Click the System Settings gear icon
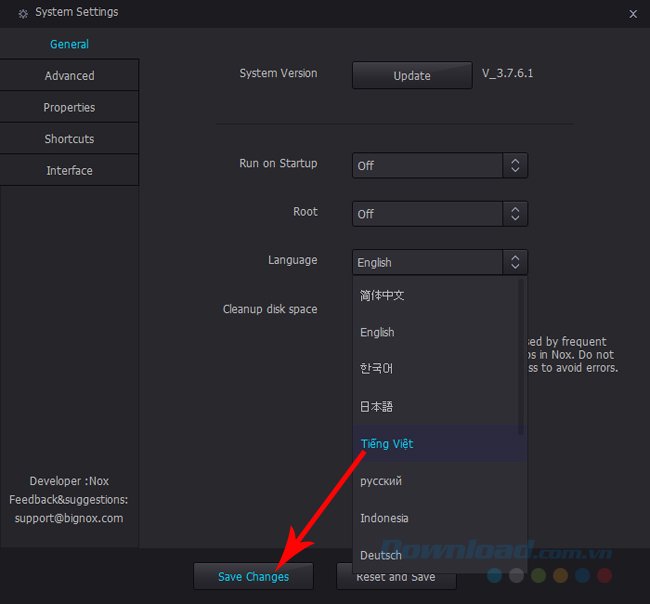 click(23, 14)
